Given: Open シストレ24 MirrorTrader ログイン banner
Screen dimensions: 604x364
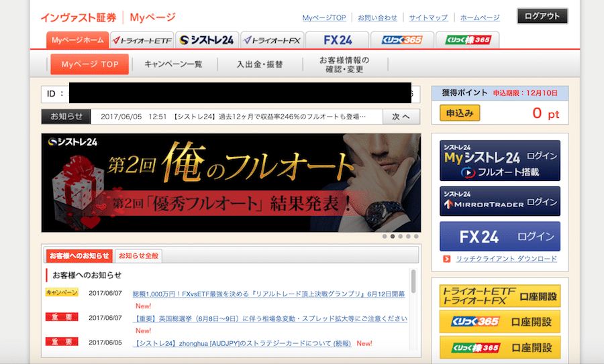Looking at the screenshot, I should (x=500, y=201).
